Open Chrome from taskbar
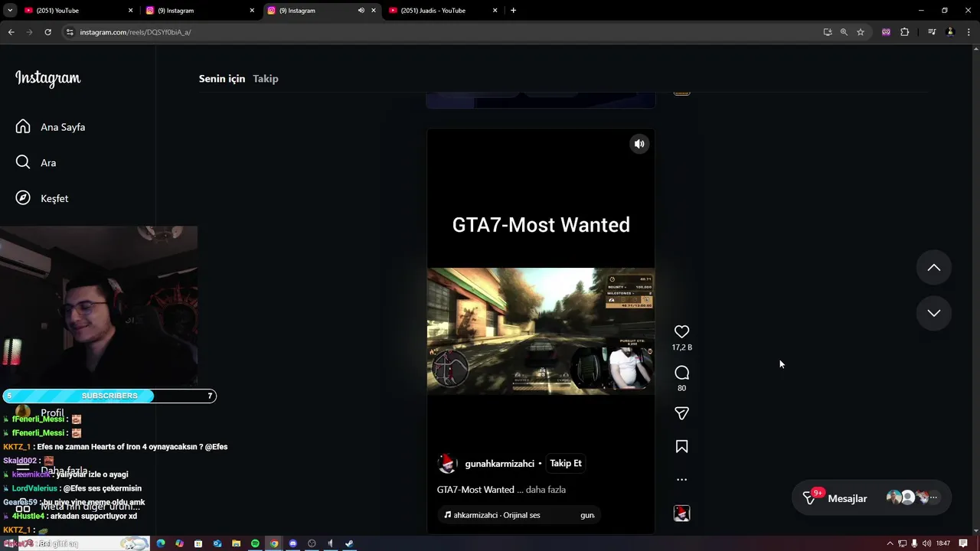The height and width of the screenshot is (551, 980). 274,543
